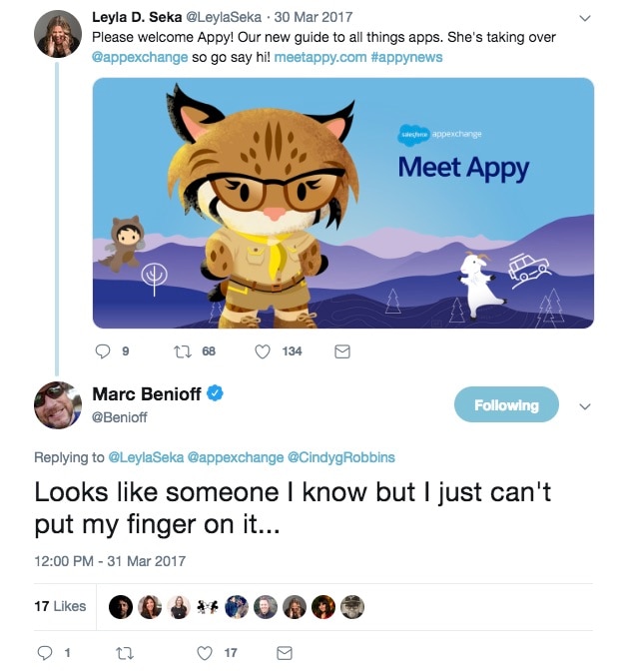Open more options chevron on Leyla's tweet
Screen dimensions: 627x672
585,18
